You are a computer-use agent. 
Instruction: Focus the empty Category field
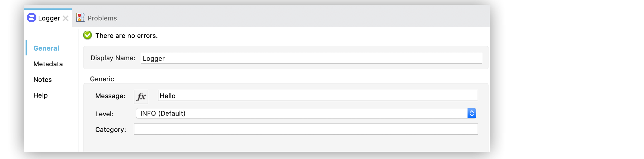click(306, 129)
